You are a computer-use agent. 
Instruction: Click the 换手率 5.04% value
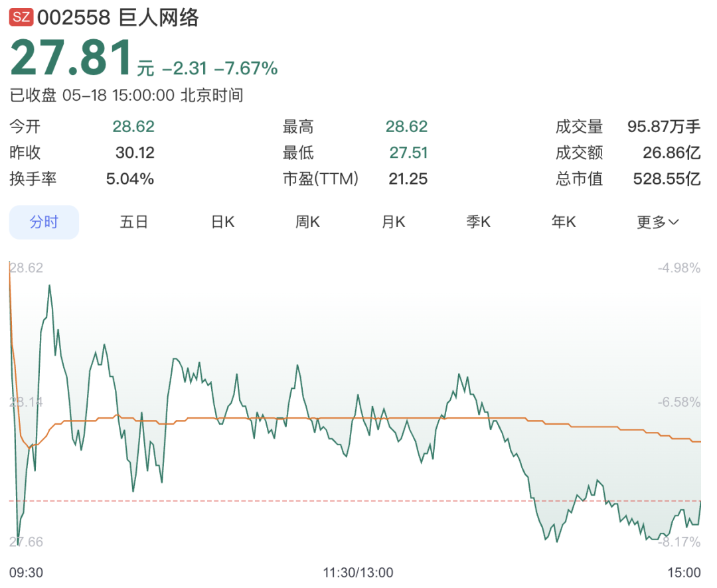click(x=130, y=179)
